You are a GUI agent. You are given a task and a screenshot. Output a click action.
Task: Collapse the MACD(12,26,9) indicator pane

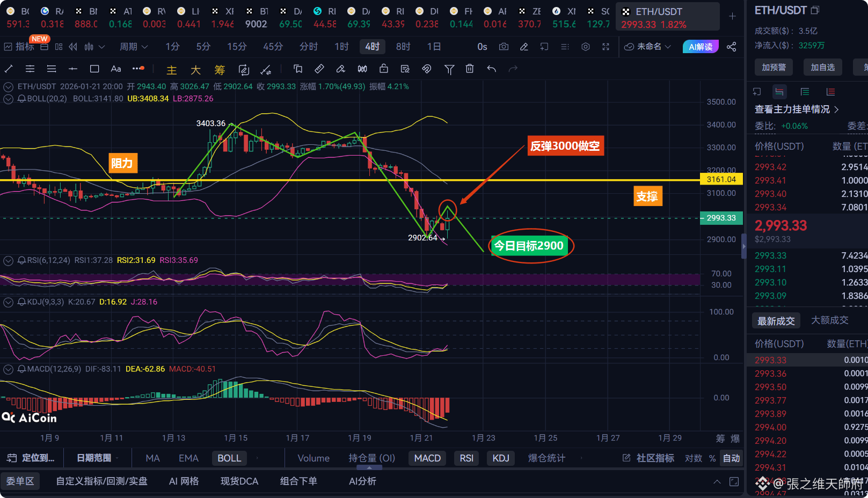pos(9,369)
